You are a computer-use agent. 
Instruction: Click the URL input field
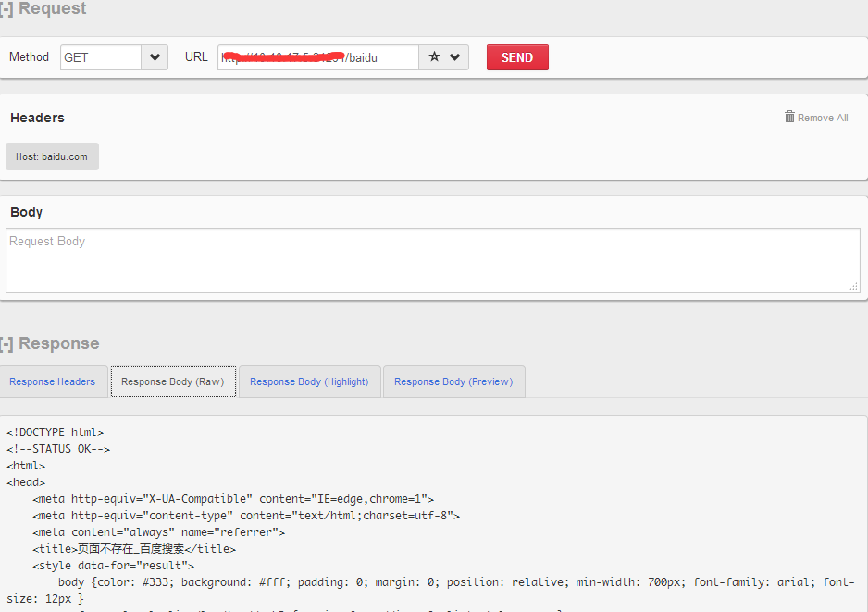318,57
